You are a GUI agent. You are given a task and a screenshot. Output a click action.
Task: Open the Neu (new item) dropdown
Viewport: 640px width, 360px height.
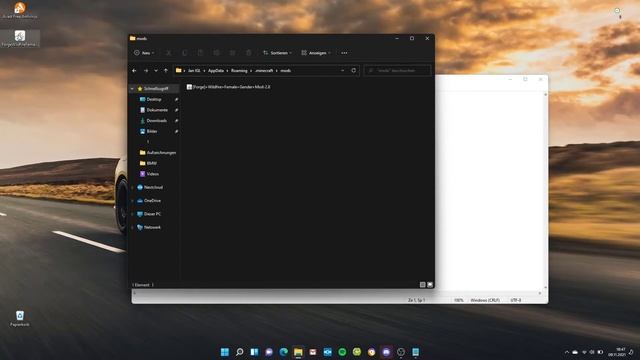coord(144,53)
